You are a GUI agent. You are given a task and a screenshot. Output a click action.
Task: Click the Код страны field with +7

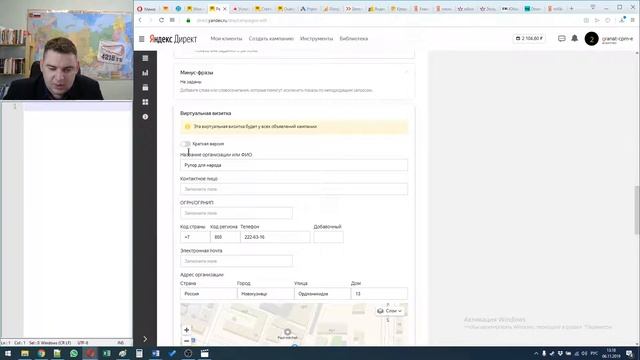[x=195, y=237]
